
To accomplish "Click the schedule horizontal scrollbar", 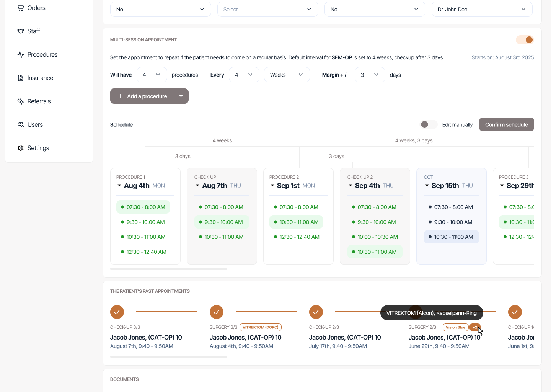I will click(x=169, y=269).
